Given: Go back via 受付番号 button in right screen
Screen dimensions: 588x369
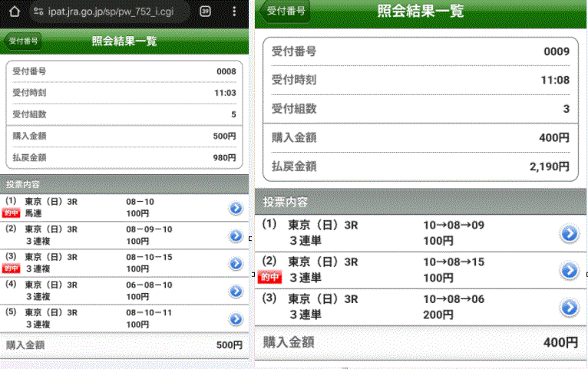Looking at the screenshot, I should pyautogui.click(x=285, y=12).
